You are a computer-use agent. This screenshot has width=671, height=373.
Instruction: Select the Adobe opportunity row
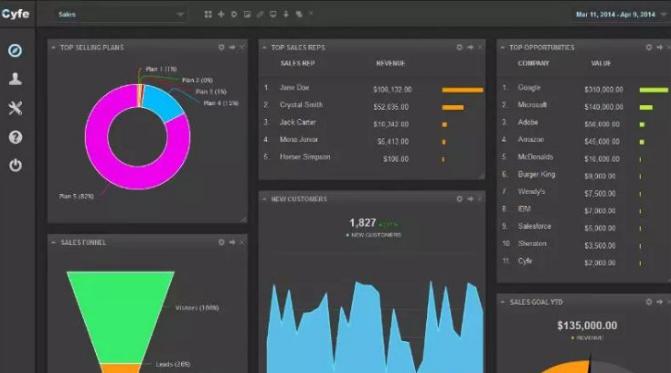(x=585, y=123)
